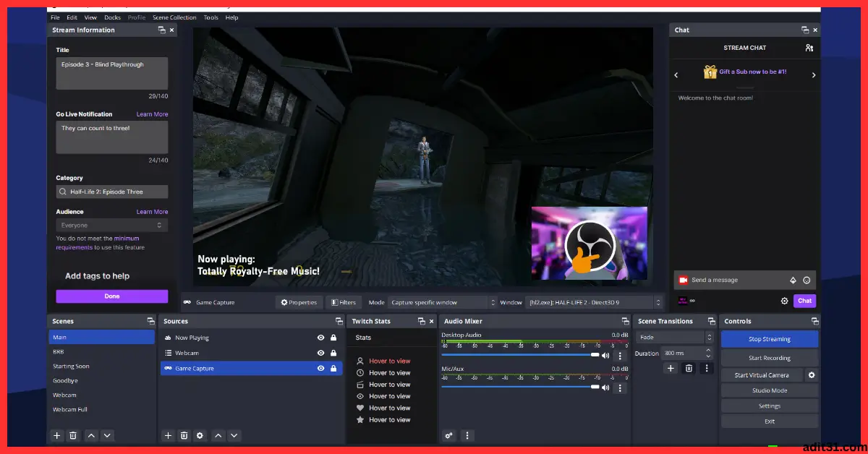Screen dimensions: 868x454
Task: Click the stream Title text field
Action: pos(112,74)
